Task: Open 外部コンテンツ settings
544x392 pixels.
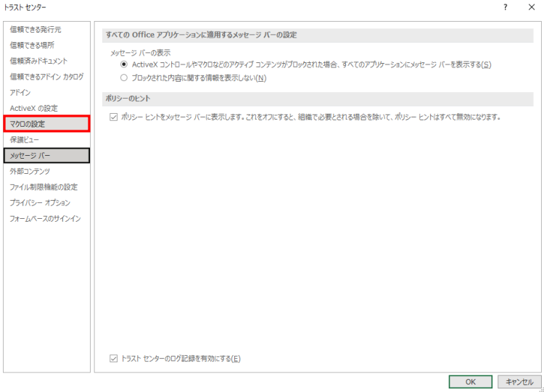Action: point(30,171)
